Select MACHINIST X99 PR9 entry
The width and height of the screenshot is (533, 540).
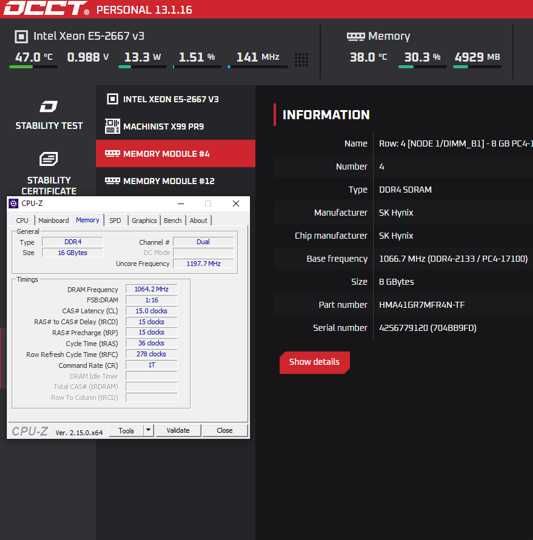(x=176, y=126)
